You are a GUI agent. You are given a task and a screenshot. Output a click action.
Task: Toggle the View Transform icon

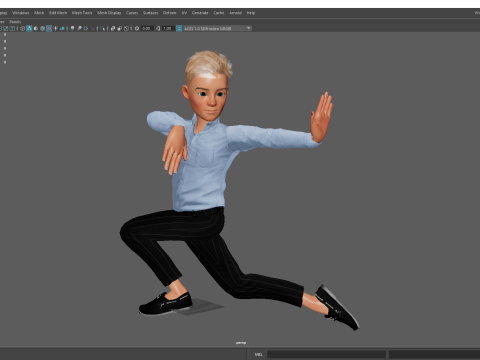pyautogui.click(x=179, y=28)
